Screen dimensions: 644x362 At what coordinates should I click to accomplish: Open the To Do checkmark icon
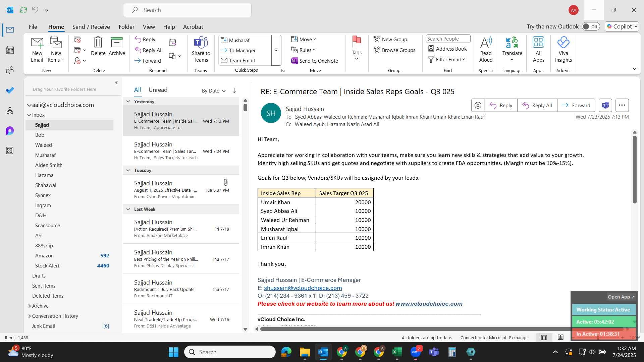point(10,90)
